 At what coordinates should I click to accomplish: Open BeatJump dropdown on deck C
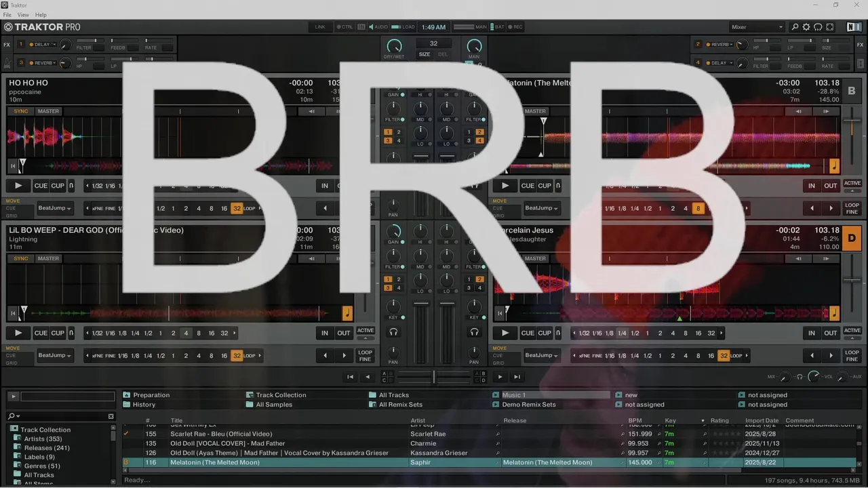(x=54, y=355)
